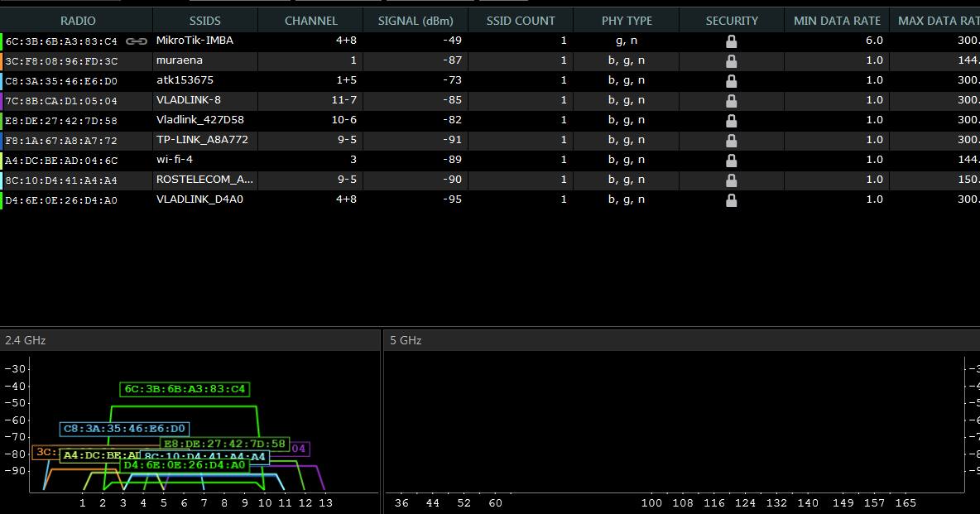Click the lock icon in the wi-fi-4 row
Image resolution: width=980 pixels, height=514 pixels.
pyautogui.click(x=731, y=161)
